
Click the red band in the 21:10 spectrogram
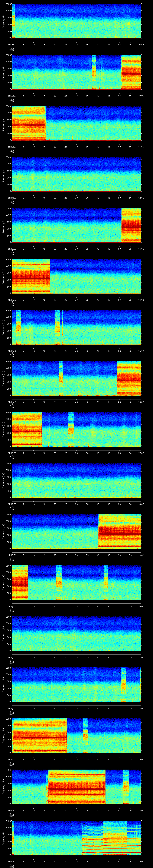click(29, 125)
